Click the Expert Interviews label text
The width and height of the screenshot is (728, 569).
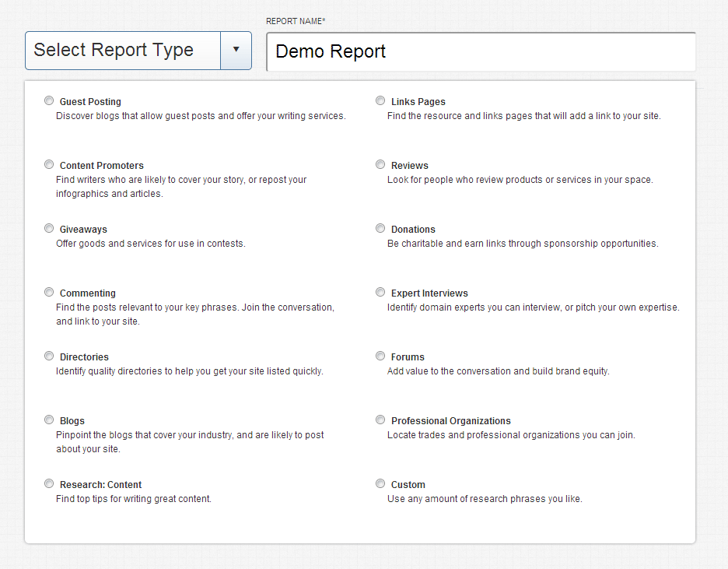(x=429, y=293)
